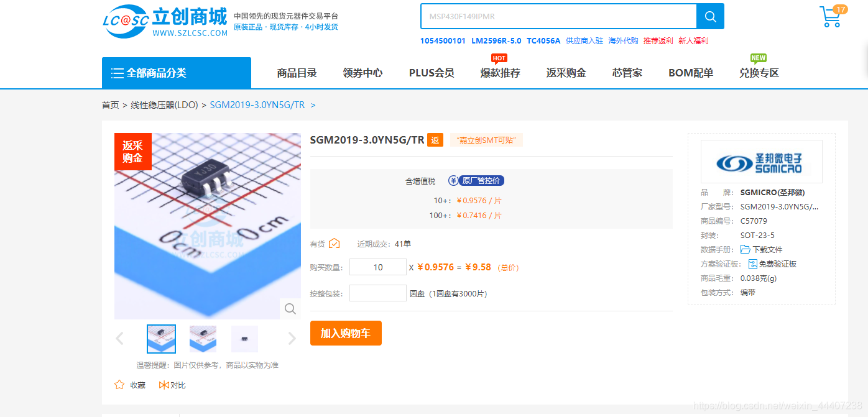The height and width of the screenshot is (417, 868).
Task: Click the 商品毛重 value 0.038克(g)
Action: click(759, 278)
